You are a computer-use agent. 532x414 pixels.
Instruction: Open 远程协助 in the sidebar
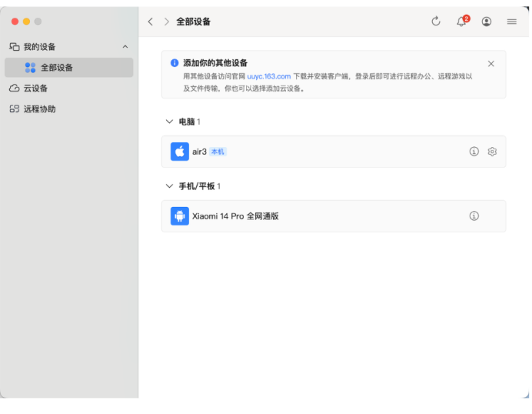(x=39, y=109)
